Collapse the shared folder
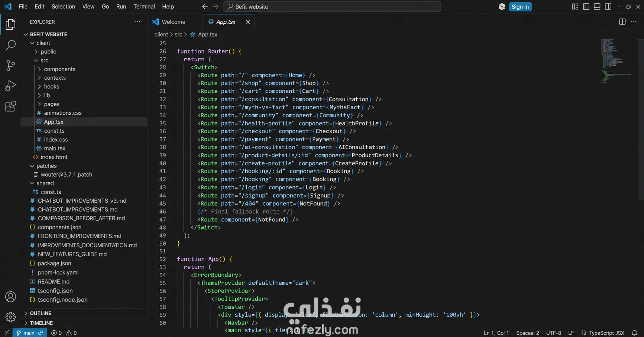Viewport: 644px width, 337px height. pos(45,183)
